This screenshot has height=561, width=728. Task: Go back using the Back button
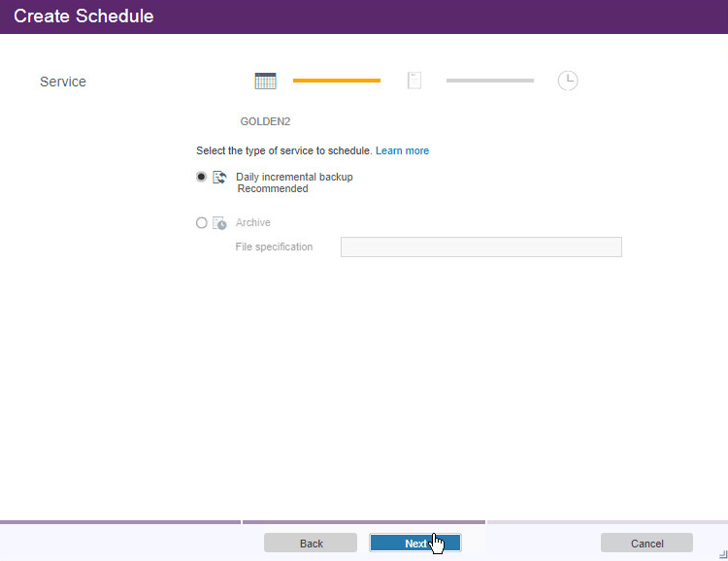(311, 543)
